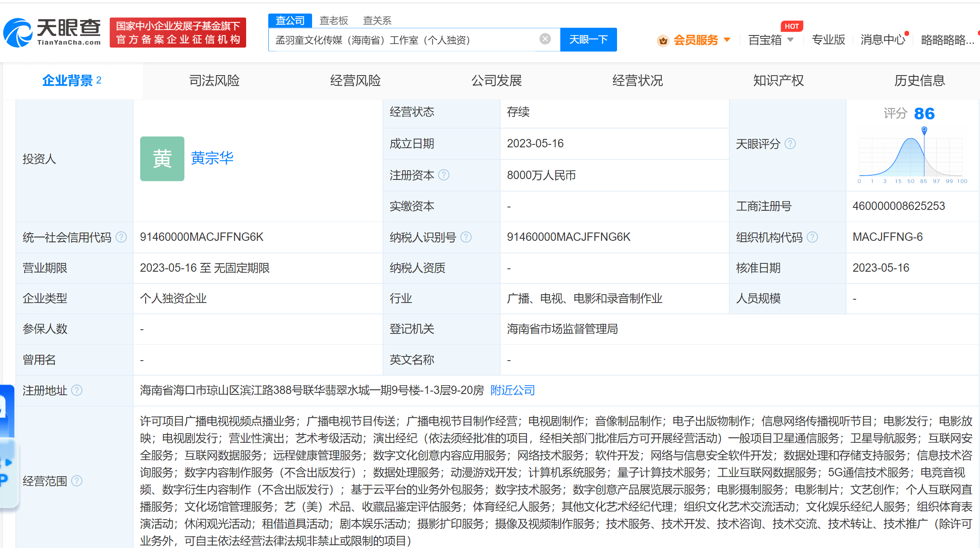This screenshot has height=548, width=980.
Task: Click help icon beside 天眼评分
Action: 790,144
